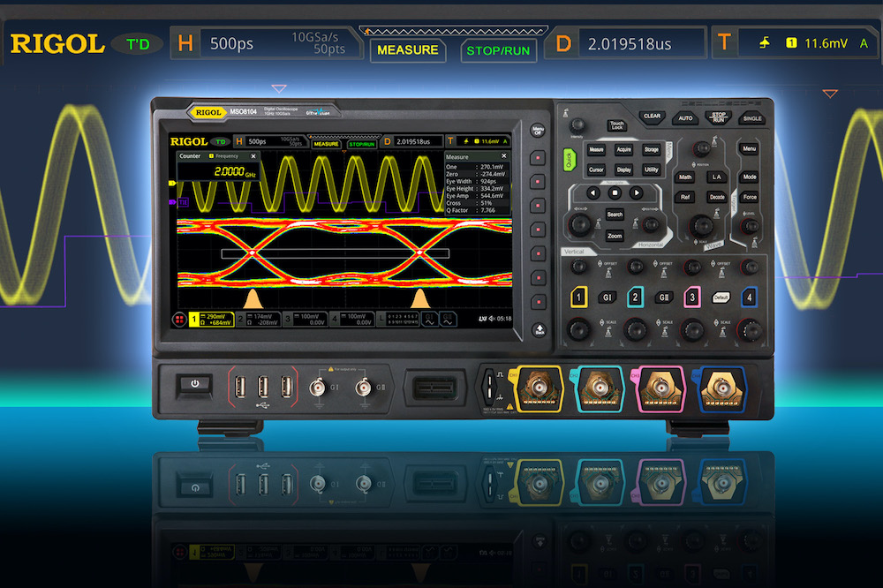Toggle acquisition with STOP/RUN key
This screenshot has height=588, width=883.
click(x=719, y=117)
